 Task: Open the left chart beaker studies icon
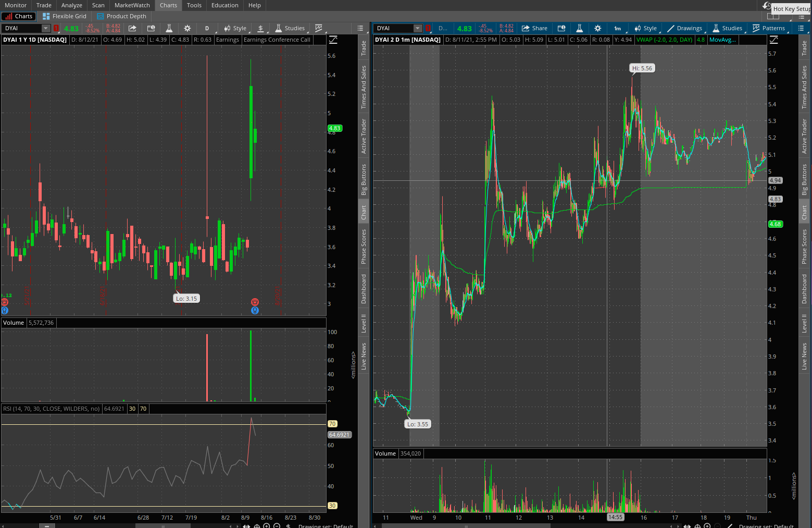click(x=169, y=28)
